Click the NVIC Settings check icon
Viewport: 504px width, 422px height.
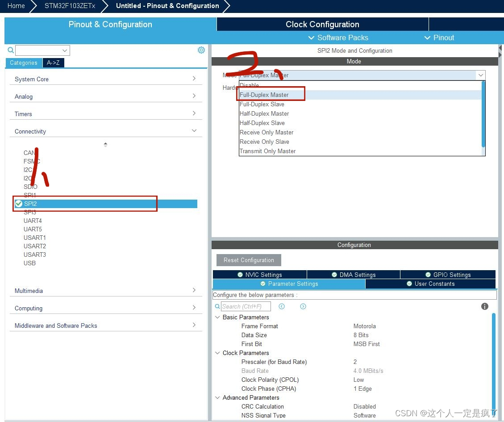point(240,275)
